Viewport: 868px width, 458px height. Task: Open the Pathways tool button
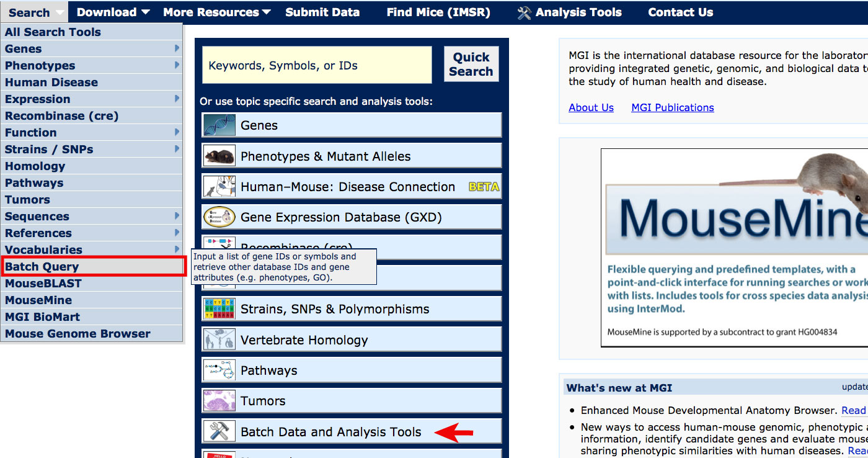coord(352,370)
